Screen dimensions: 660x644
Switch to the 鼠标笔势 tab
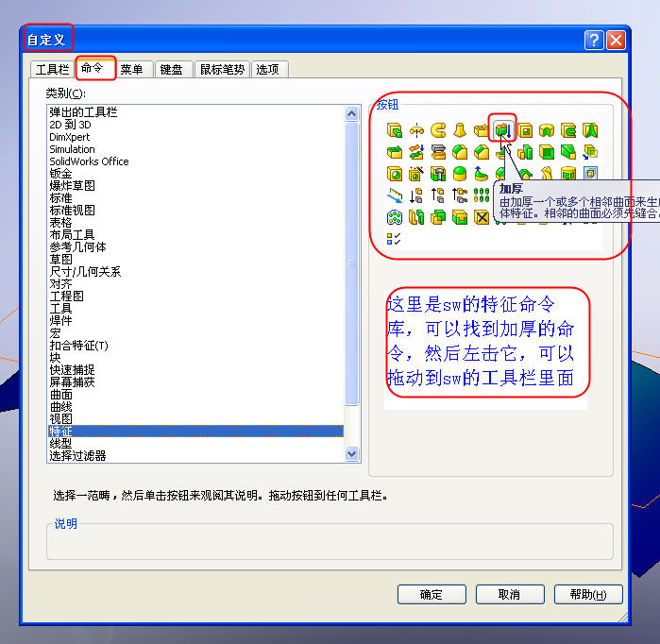(222, 70)
